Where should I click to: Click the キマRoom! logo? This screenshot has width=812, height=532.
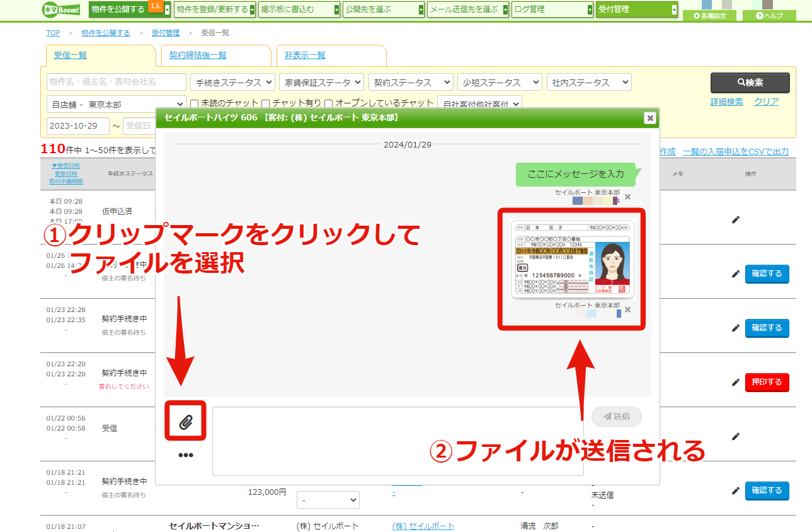(x=61, y=9)
